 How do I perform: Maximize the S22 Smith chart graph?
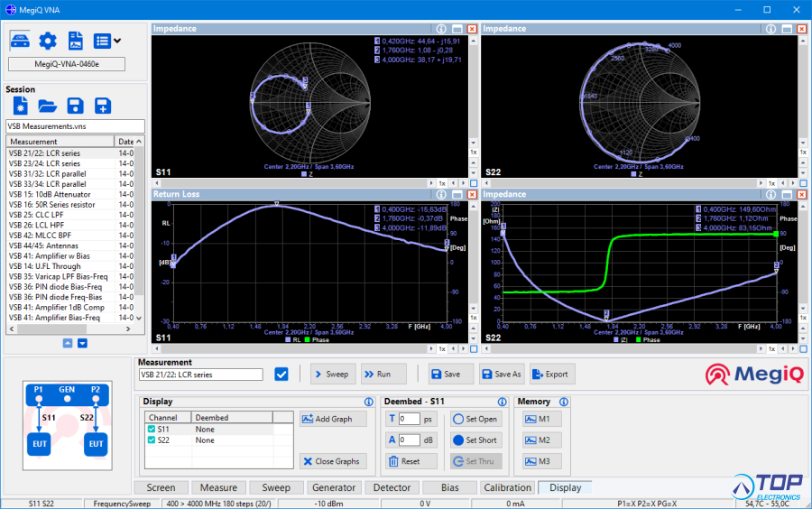tap(787, 29)
